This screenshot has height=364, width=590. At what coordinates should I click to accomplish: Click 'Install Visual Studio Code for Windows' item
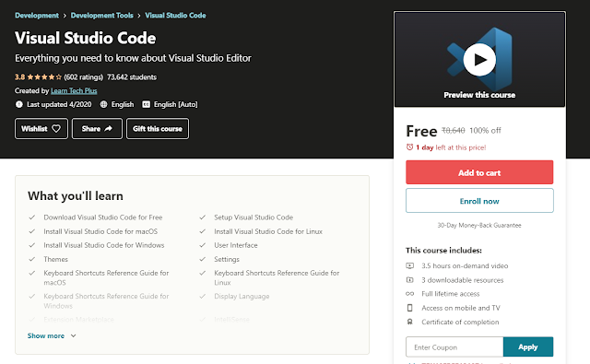pyautogui.click(x=104, y=245)
